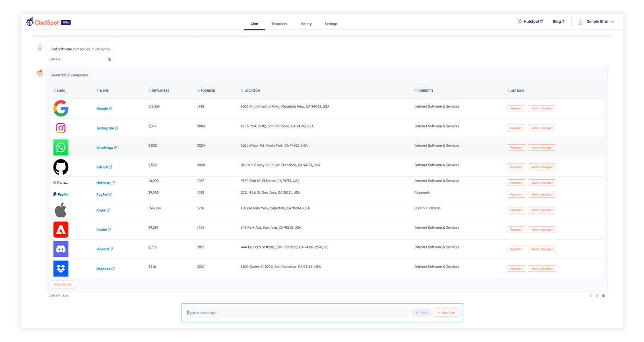Add Apple to HubSpot
Screen dimensions: 644x342
542,210
